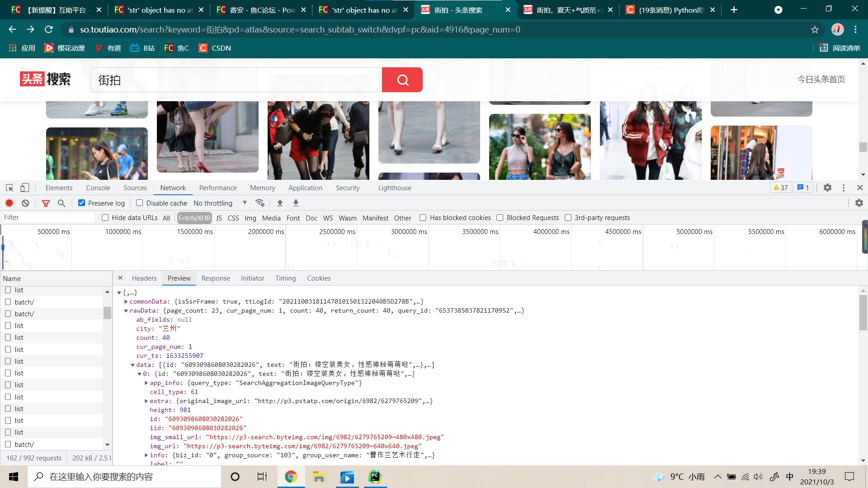
Task: Collapse data item 0 node
Action: [139, 374]
